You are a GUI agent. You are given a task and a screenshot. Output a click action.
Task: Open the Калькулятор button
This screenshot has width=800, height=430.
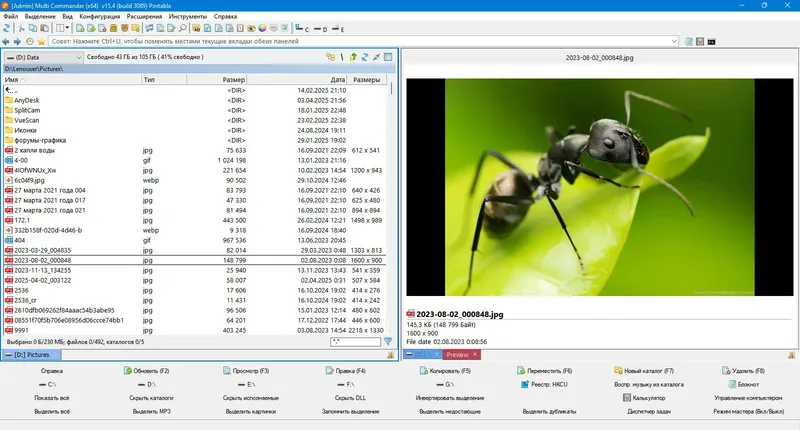pos(644,398)
